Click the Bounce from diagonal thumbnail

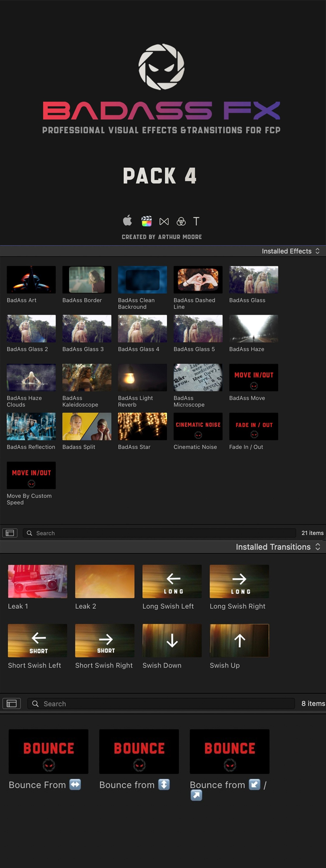point(230,752)
